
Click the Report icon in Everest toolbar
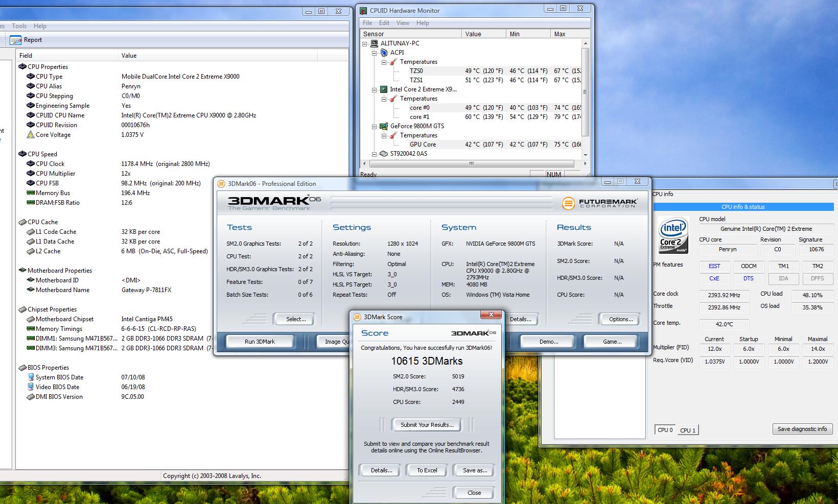pos(16,40)
